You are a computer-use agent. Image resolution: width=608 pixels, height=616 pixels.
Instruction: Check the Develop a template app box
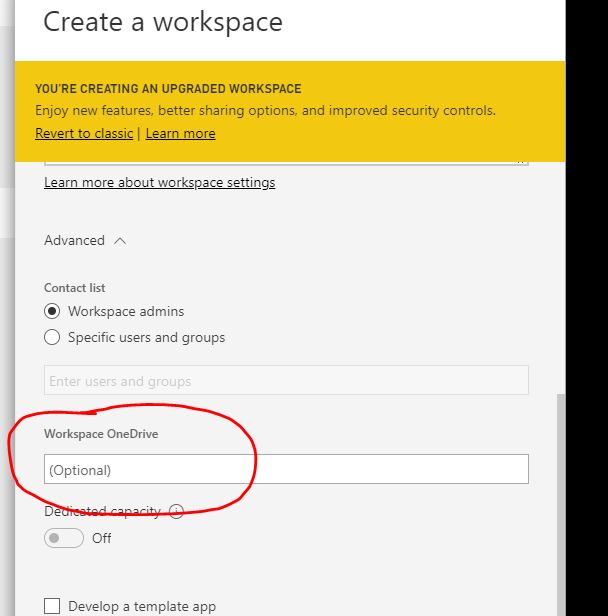pyautogui.click(x=52, y=606)
